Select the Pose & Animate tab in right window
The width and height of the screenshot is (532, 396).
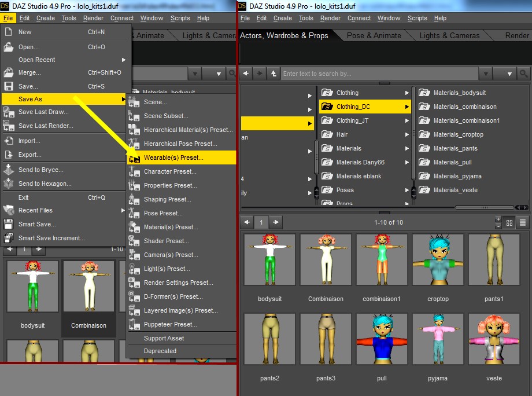point(374,36)
